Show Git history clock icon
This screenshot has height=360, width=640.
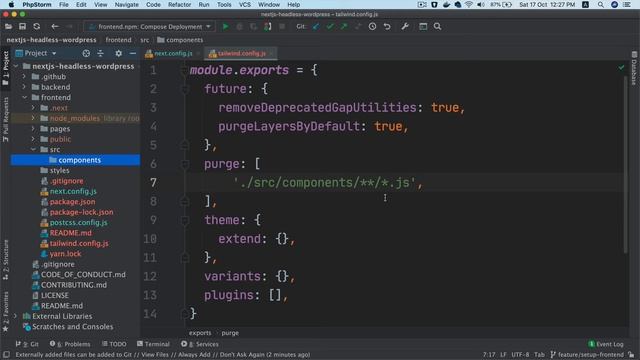pos(372,27)
